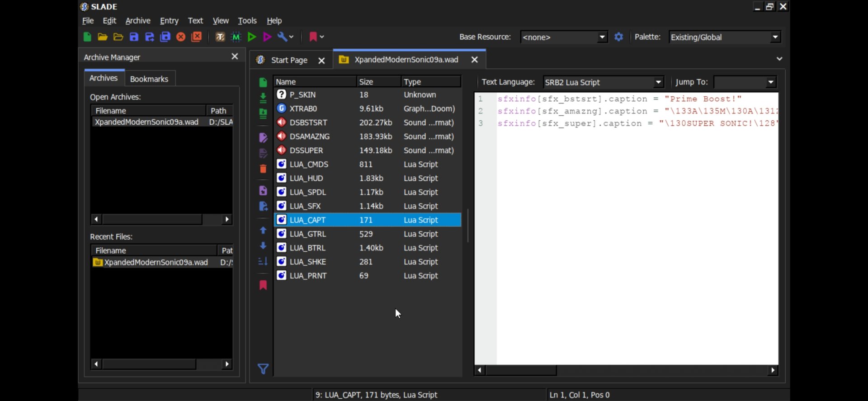This screenshot has height=401, width=868.
Task: Select the XTRAB0 graphic entry
Action: click(368, 109)
